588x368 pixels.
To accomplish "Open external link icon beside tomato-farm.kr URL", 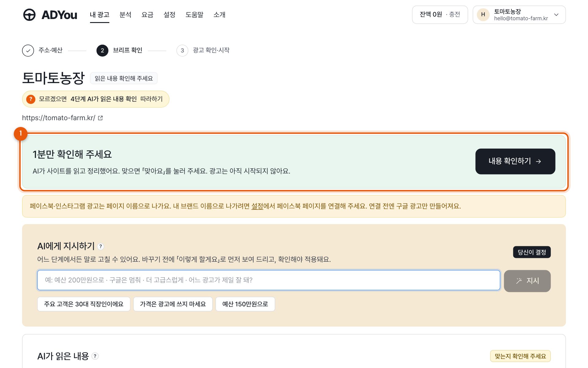I will (100, 118).
